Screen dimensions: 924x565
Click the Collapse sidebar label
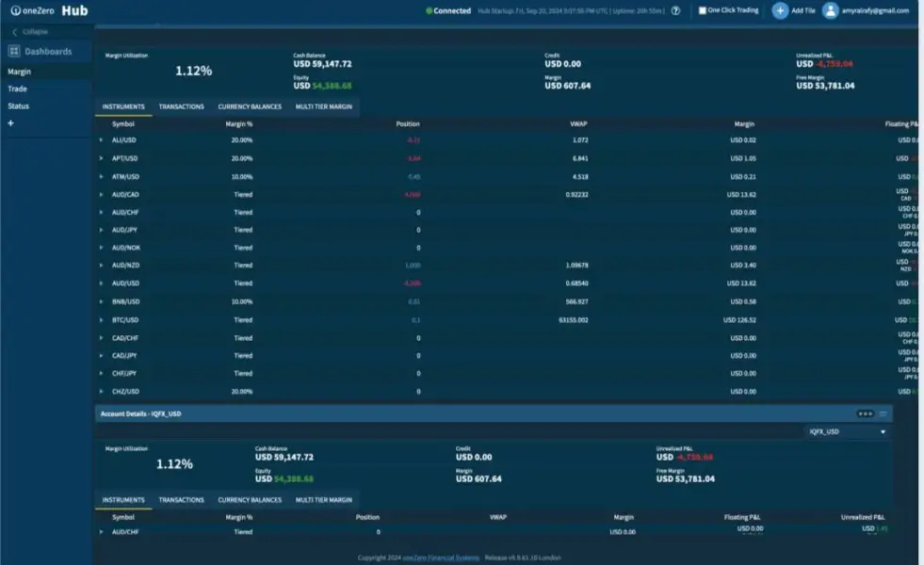tap(36, 32)
